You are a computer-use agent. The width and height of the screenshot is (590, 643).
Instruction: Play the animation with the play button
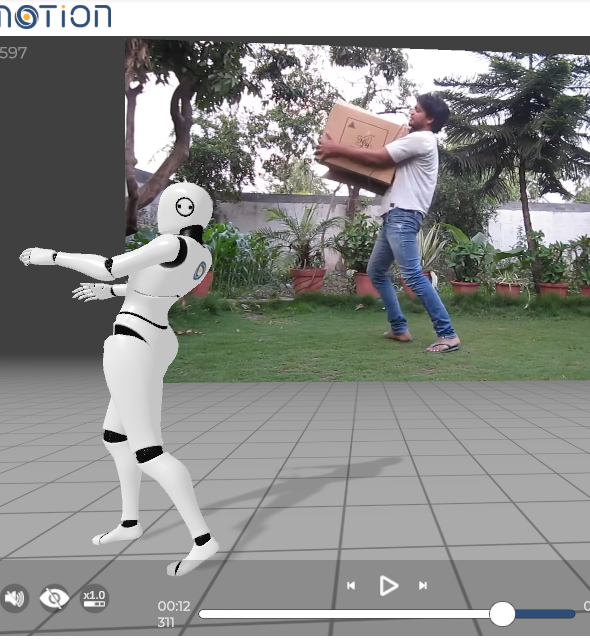coord(388,586)
